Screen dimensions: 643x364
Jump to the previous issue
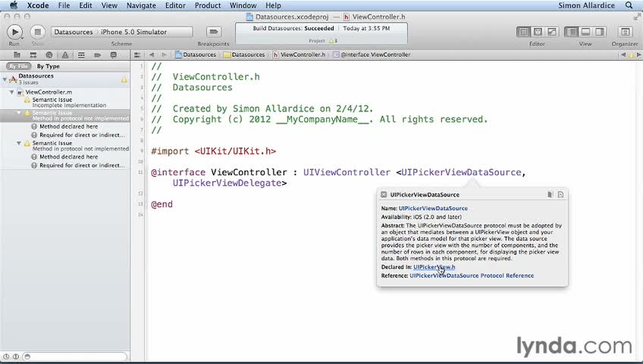[623, 55]
